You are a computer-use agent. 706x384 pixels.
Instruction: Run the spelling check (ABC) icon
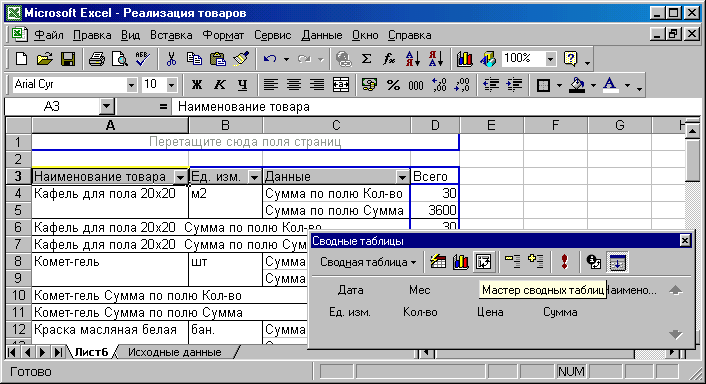point(143,59)
